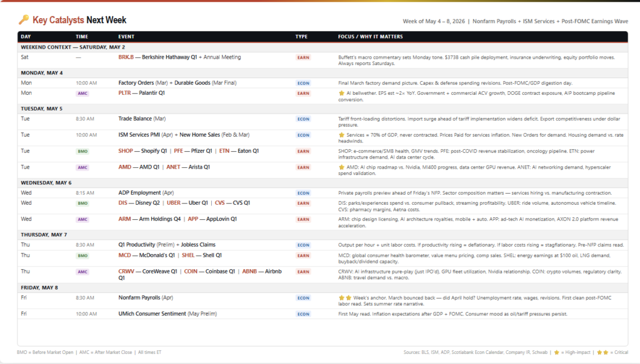Click AMC badge in the Arm Holdings row

click(x=82, y=219)
